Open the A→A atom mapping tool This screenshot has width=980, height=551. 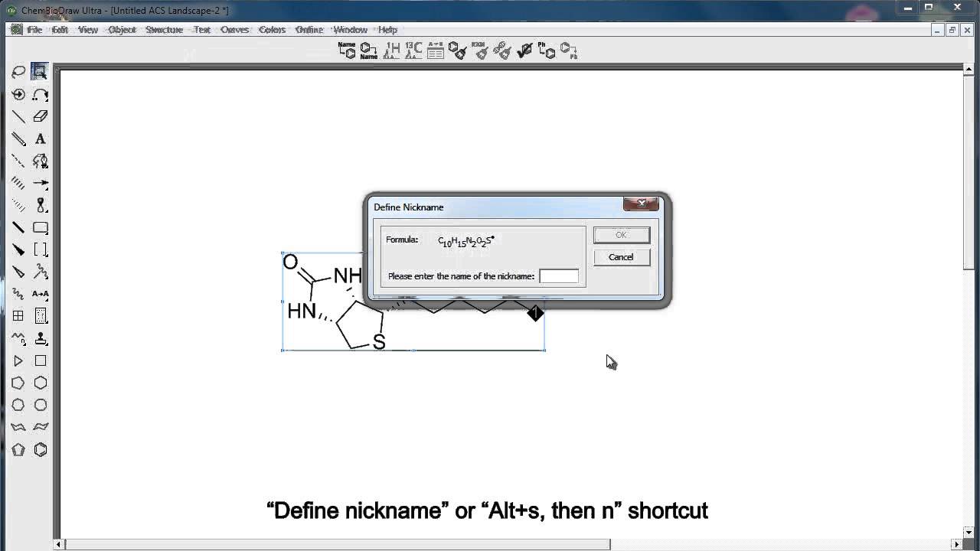[x=40, y=294]
